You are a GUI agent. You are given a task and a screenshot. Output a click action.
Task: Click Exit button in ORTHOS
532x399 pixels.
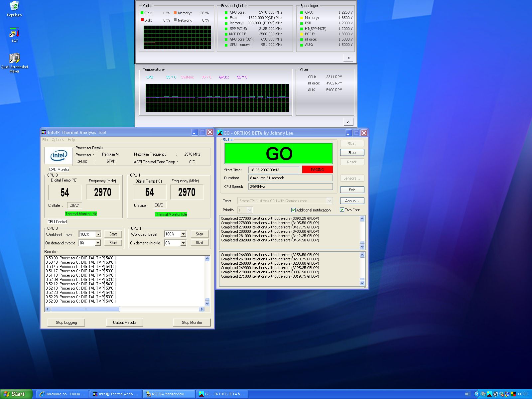(x=352, y=190)
